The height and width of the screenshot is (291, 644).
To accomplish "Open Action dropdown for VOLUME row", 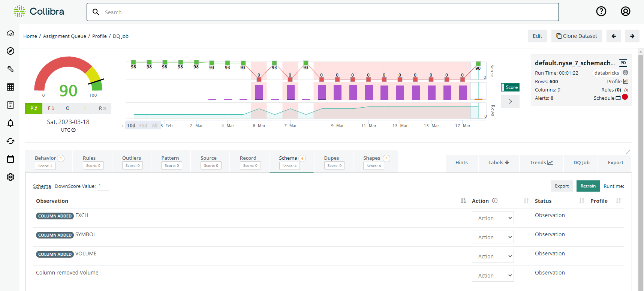I will click(493, 256).
